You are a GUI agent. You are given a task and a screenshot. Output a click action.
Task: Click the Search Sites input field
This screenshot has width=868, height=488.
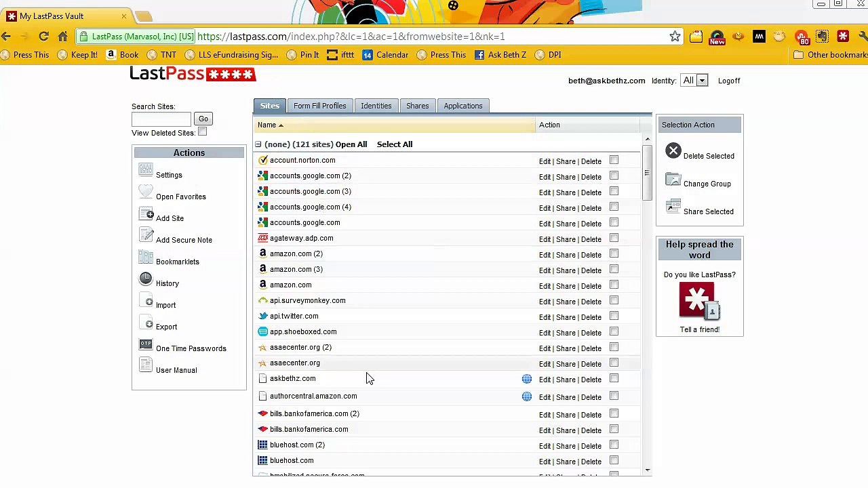tap(161, 119)
